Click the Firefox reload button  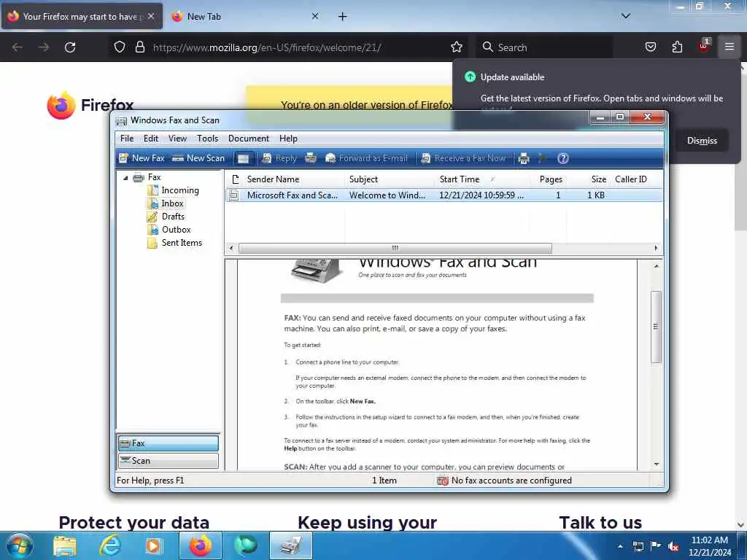click(70, 47)
